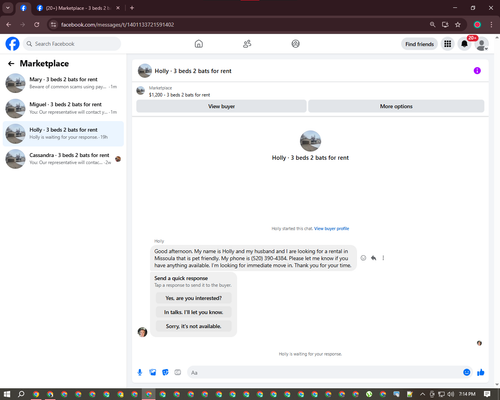This screenshot has width=500, height=400.
Task: Click the Facebook logo home icon
Action: click(13, 44)
